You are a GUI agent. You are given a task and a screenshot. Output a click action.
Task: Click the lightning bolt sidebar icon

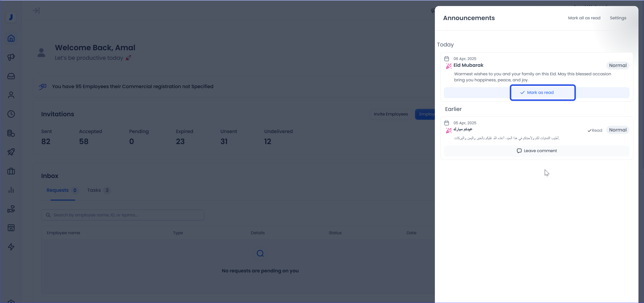(11, 247)
